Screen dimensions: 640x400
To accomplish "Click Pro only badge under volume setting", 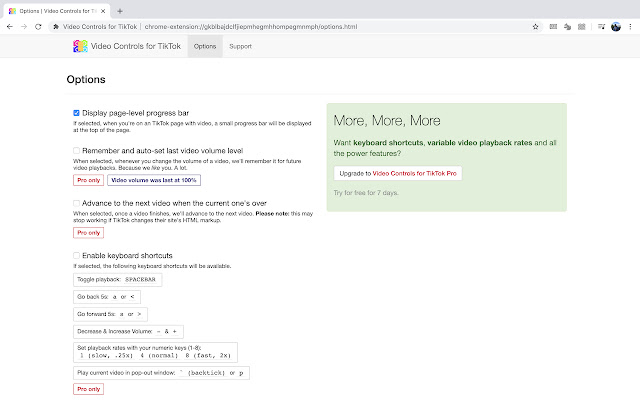I will [88, 180].
